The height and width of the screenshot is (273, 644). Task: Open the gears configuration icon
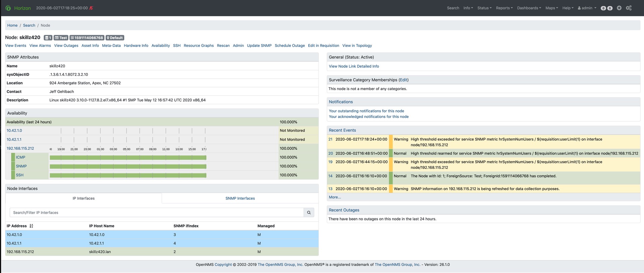click(629, 8)
